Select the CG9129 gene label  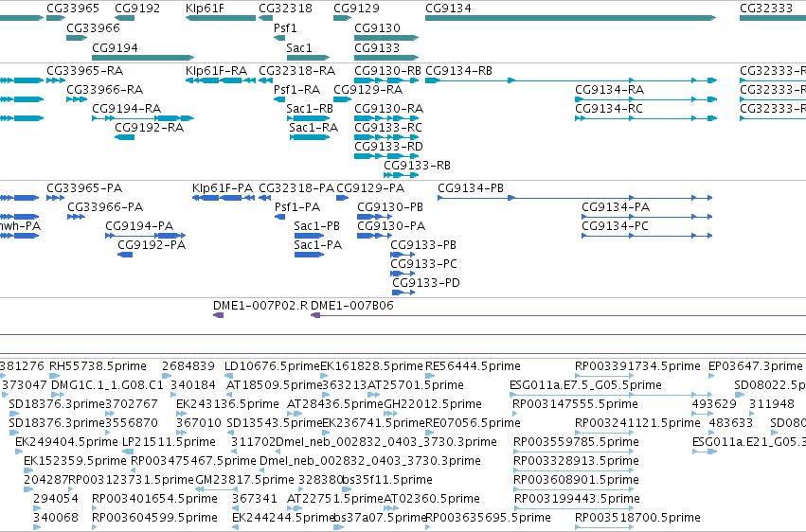356,9
